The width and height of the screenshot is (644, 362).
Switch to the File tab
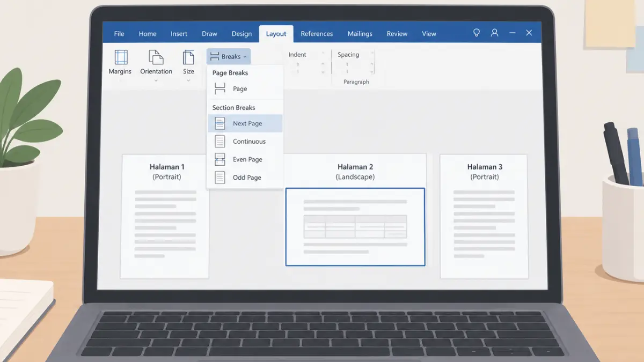119,34
